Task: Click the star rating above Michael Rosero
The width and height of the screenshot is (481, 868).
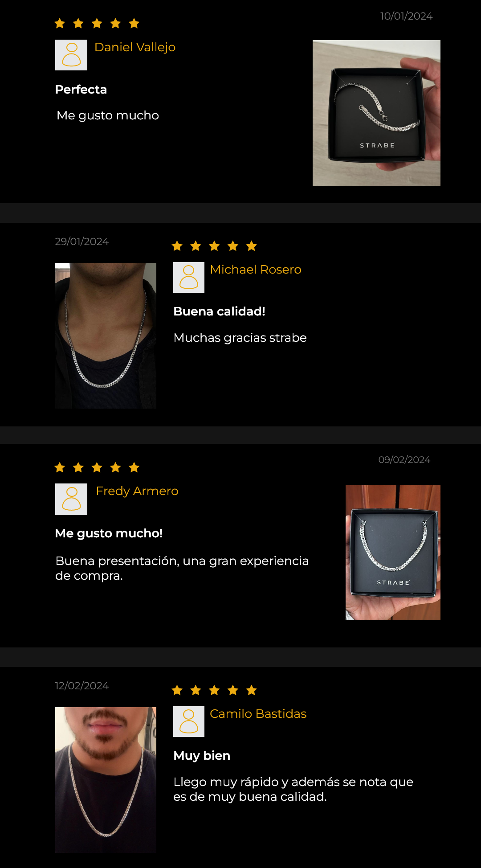Action: tap(214, 246)
